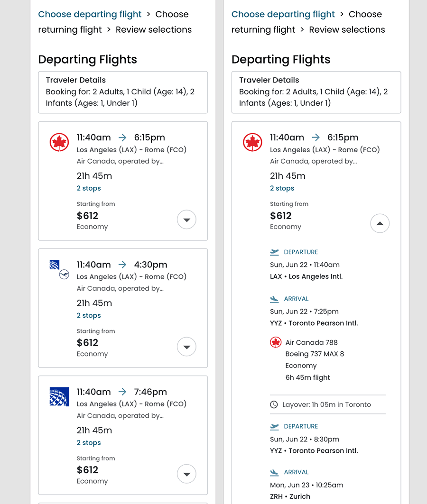427x504 pixels.
Task: Click arrival plane icon above Toronto 7:25pm arrival
Action: (274, 299)
